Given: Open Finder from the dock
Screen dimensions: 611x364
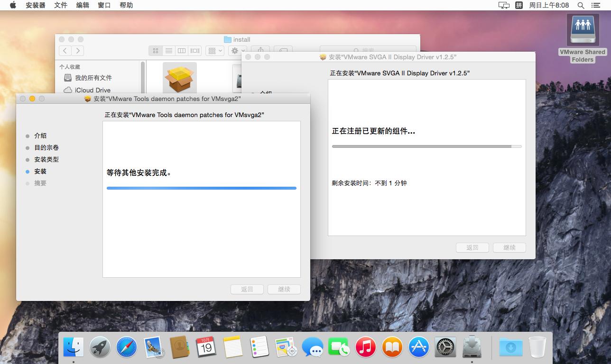Looking at the screenshot, I should coord(74,347).
